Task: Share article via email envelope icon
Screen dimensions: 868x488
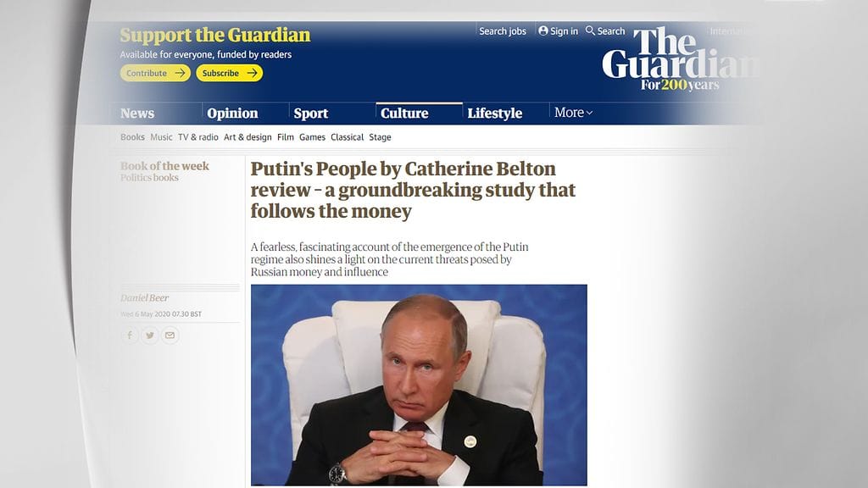Action: (170, 335)
